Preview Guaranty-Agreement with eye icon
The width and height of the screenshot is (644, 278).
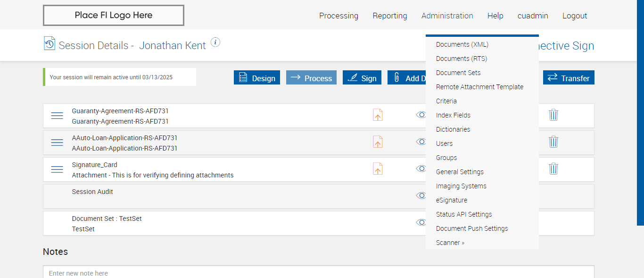(421, 115)
